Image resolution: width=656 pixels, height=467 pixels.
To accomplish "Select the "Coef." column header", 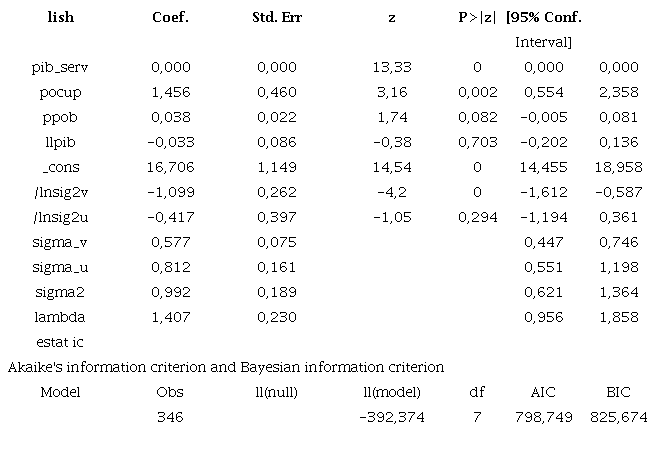I will [x=171, y=18].
